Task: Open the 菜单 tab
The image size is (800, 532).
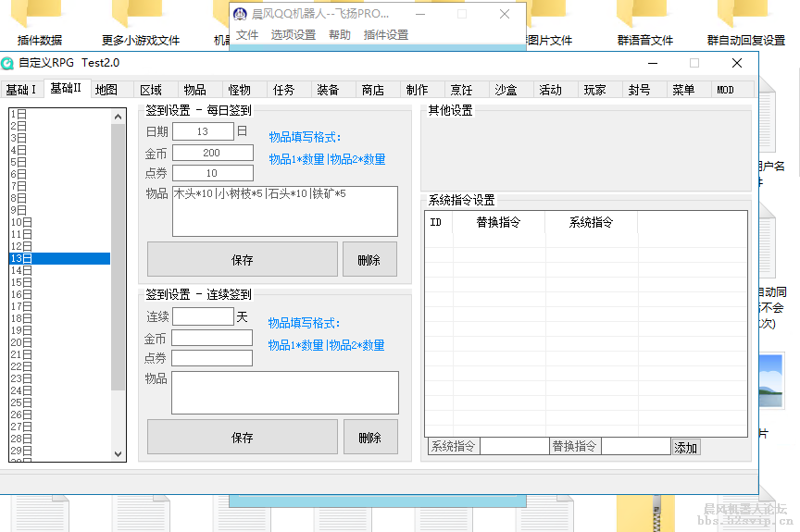Action: pos(688,90)
